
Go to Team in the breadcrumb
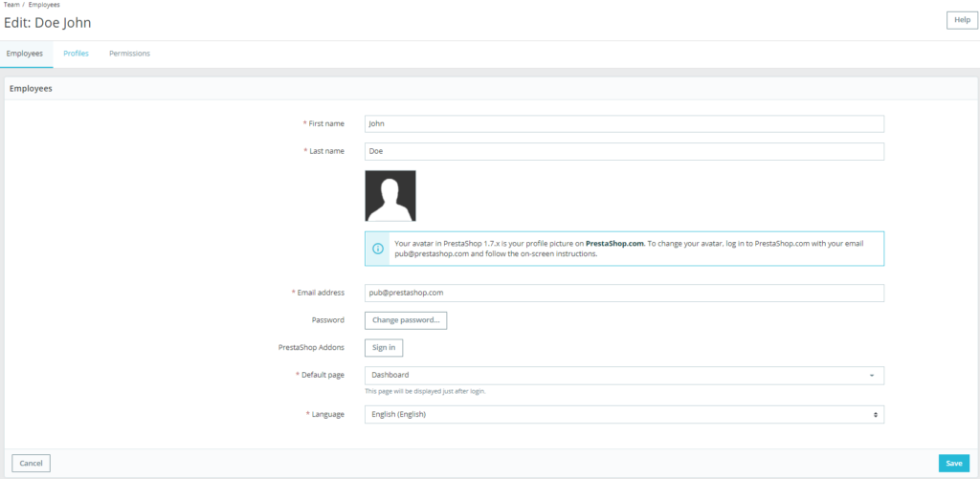click(11, 5)
